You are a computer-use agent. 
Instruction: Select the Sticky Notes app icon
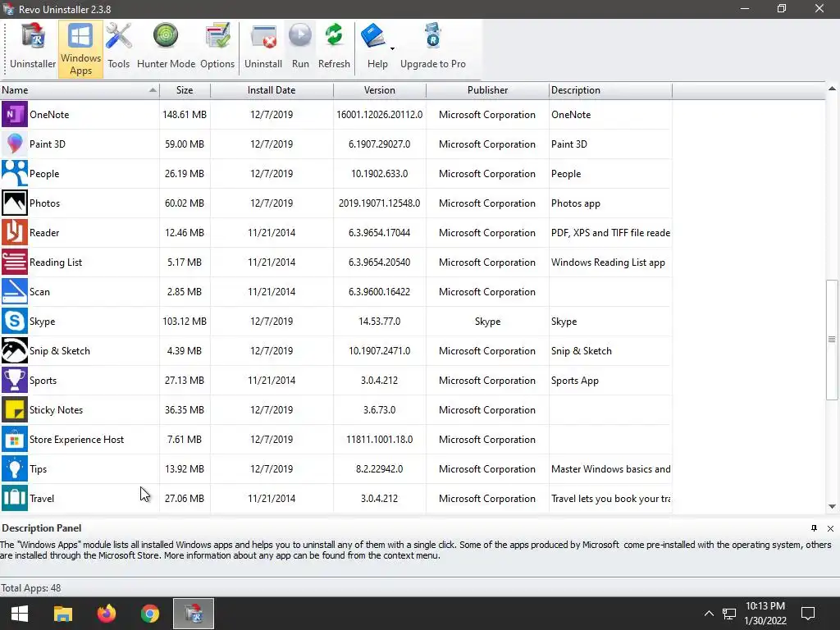[x=15, y=410]
